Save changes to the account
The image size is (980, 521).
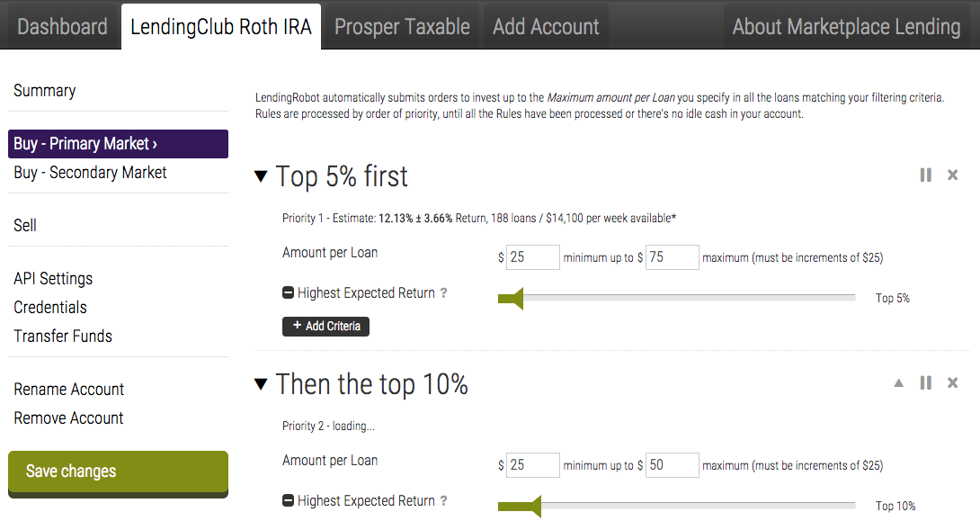point(118,472)
